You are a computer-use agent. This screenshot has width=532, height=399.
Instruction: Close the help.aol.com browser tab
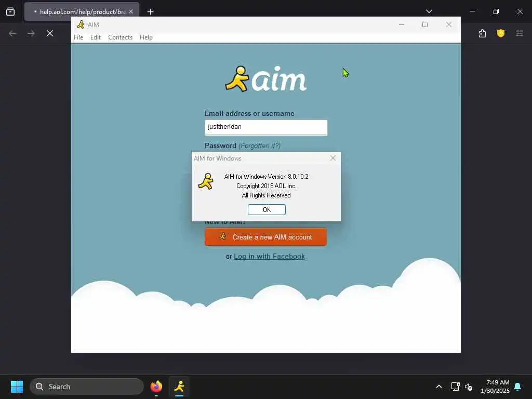pyautogui.click(x=131, y=11)
